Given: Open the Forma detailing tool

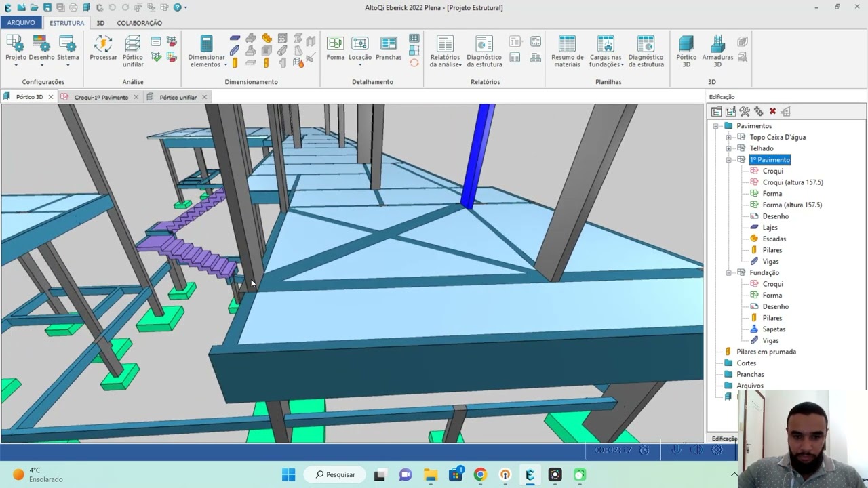Looking at the screenshot, I should pyautogui.click(x=336, y=49).
